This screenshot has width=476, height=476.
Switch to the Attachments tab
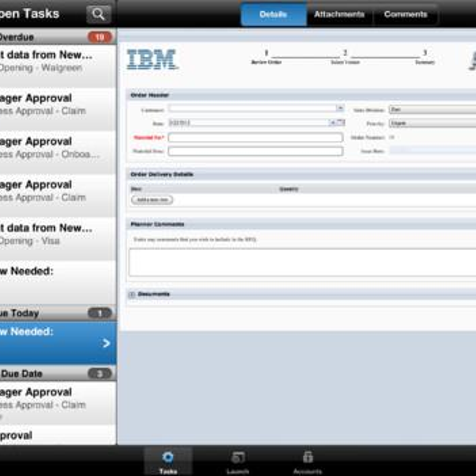(x=339, y=14)
